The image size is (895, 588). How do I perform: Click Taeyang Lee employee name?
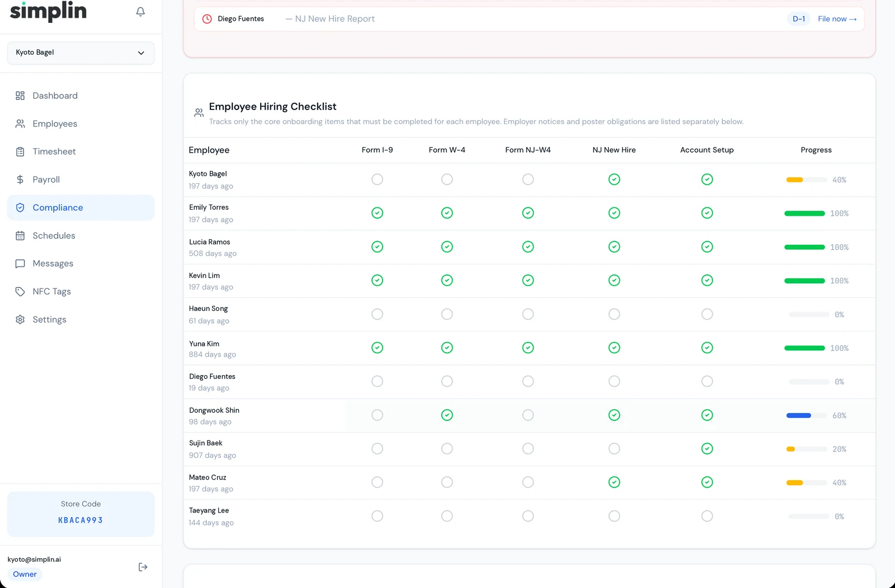pyautogui.click(x=209, y=510)
